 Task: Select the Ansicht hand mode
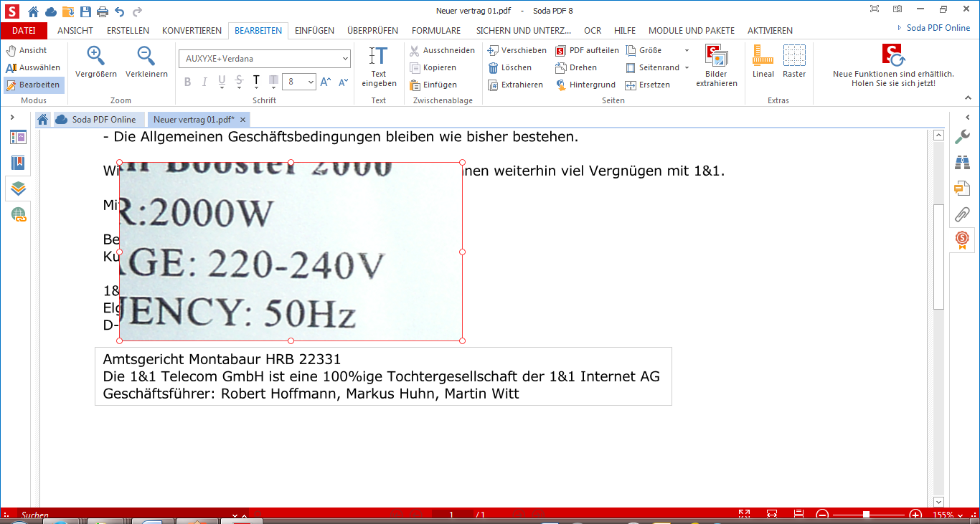click(27, 50)
